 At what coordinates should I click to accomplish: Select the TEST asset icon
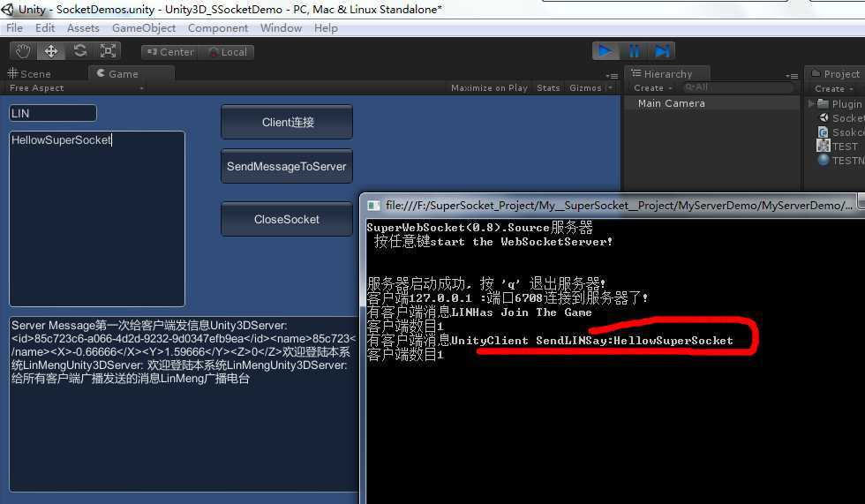tap(823, 146)
